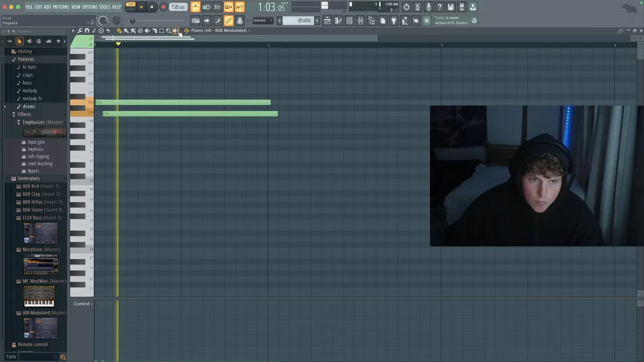Select the piano roll slice tool
This screenshot has width=644, height=362.
point(154,31)
